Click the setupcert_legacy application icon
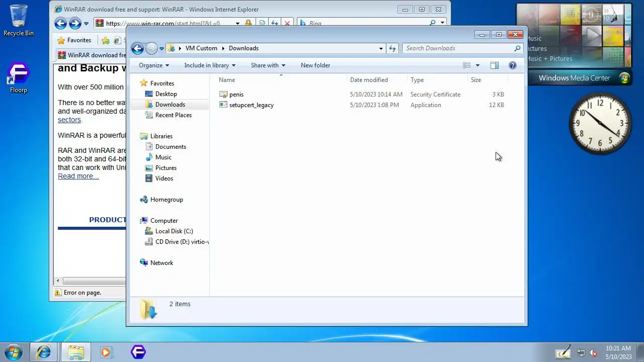644x362 pixels. [x=223, y=105]
